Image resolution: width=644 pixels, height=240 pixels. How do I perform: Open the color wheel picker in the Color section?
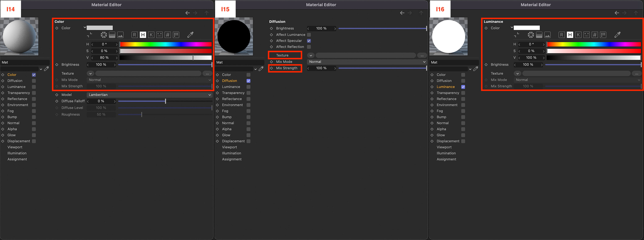(104, 35)
